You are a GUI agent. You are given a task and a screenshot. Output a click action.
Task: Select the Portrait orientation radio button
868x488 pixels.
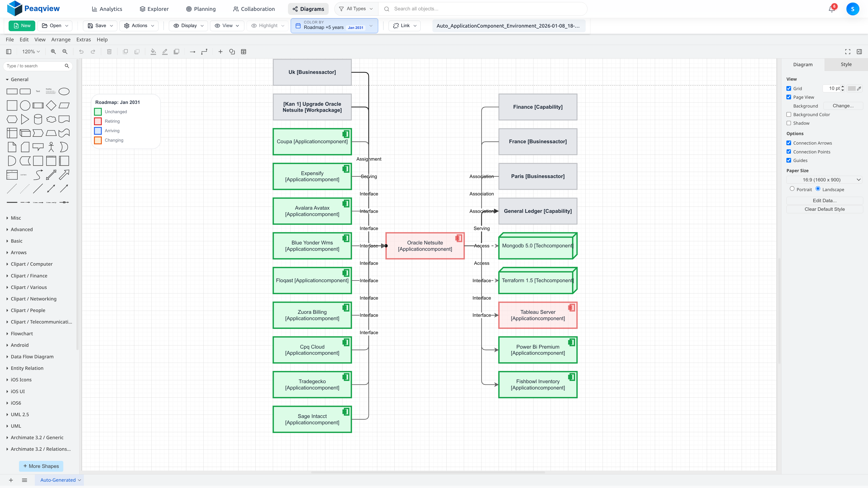tap(792, 189)
